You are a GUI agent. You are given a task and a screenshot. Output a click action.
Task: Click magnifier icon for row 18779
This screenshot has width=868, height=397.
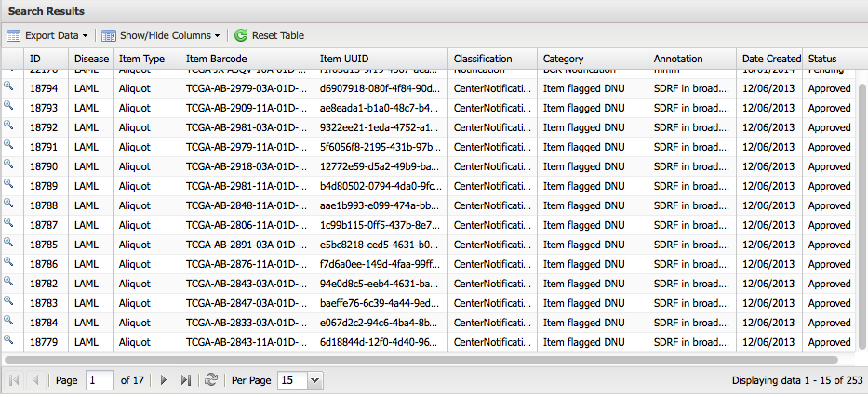[x=8, y=340]
